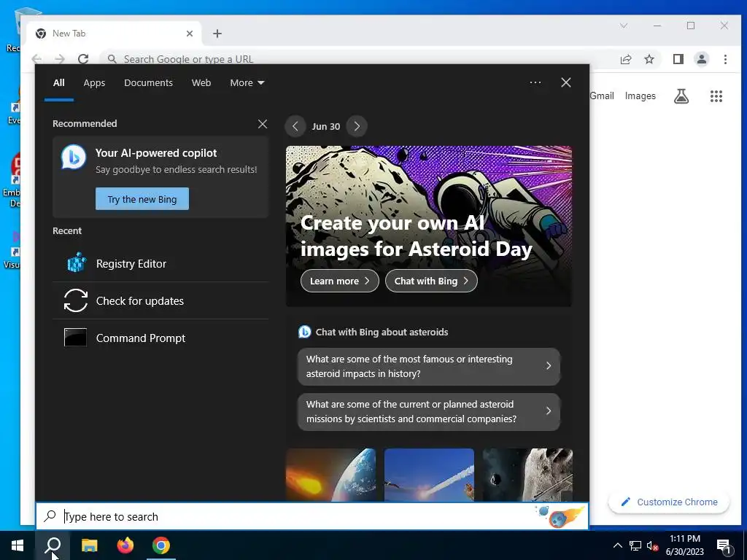
Task: Open the fireball hitting Earth thumbnail
Action: (330, 475)
